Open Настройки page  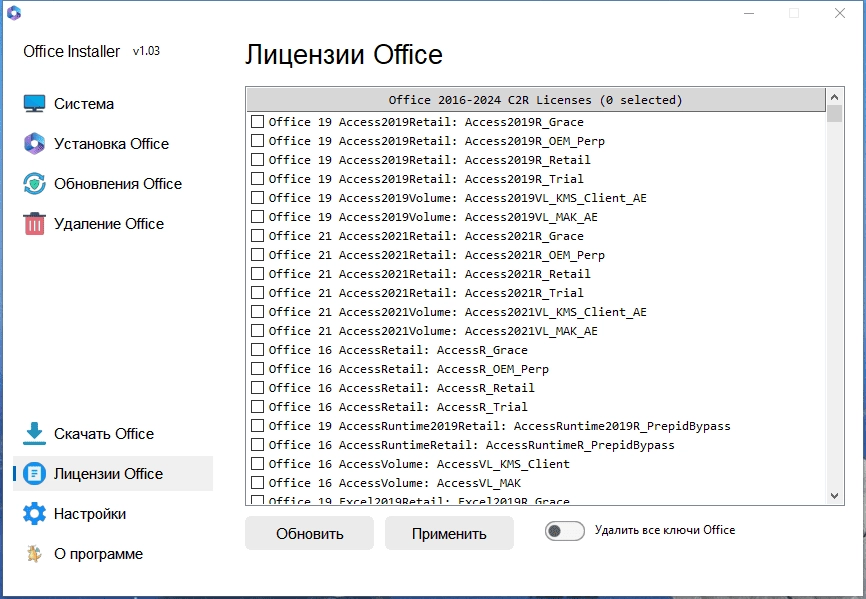113,514
